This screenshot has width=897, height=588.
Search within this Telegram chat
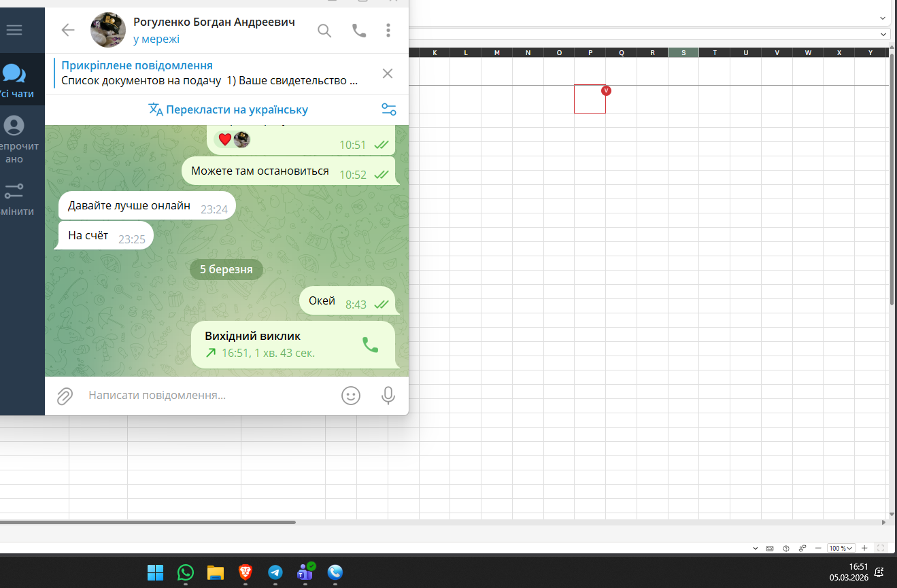coord(324,30)
